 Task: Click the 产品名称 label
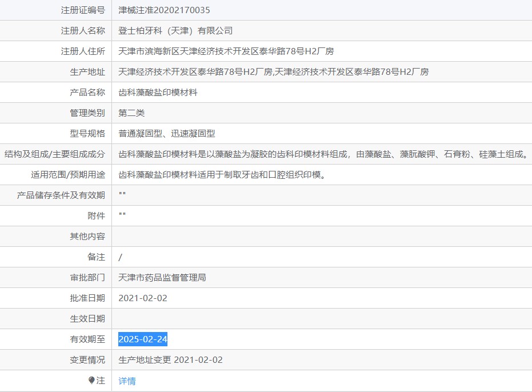point(87,93)
